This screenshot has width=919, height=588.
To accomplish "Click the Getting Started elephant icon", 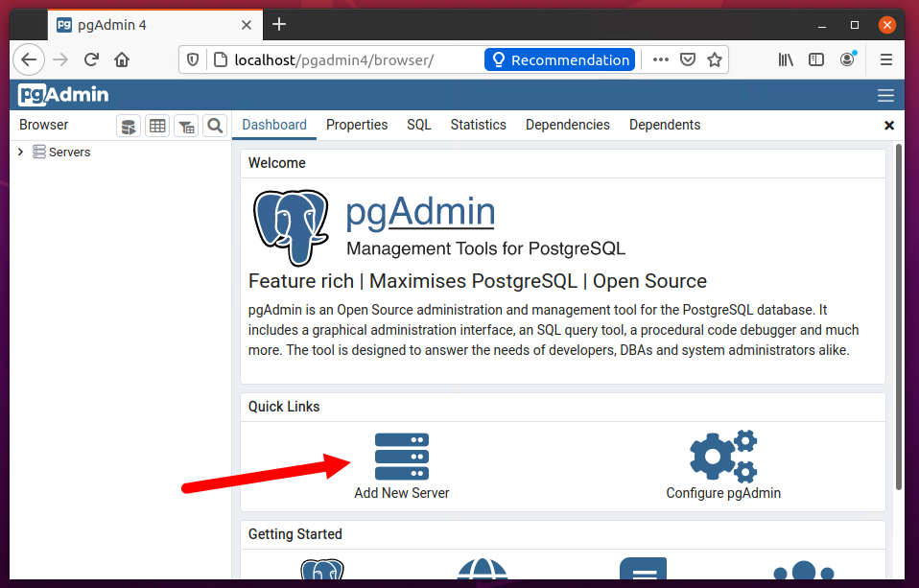I will click(x=322, y=569).
